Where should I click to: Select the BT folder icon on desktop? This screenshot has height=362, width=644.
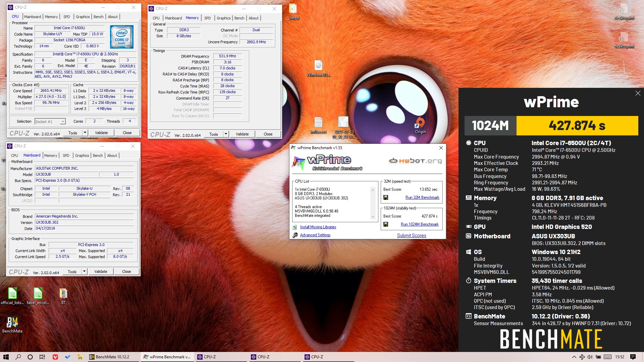[63, 296]
